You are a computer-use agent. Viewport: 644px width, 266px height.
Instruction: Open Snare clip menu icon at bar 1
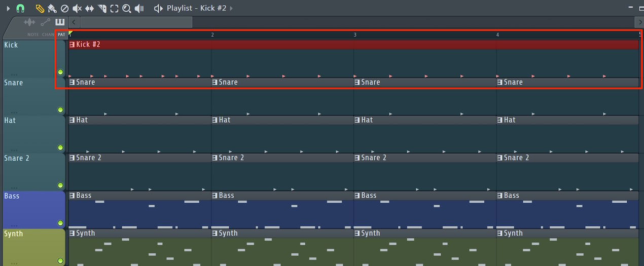[72, 82]
